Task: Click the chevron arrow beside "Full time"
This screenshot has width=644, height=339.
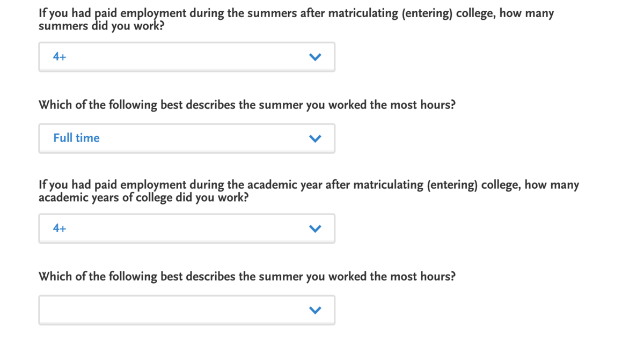Action: (315, 138)
